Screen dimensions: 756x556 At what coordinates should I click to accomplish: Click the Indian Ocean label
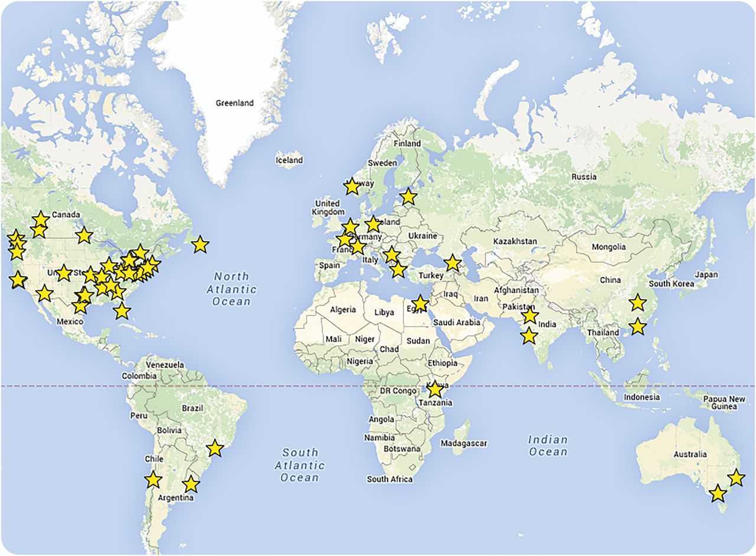(548, 446)
